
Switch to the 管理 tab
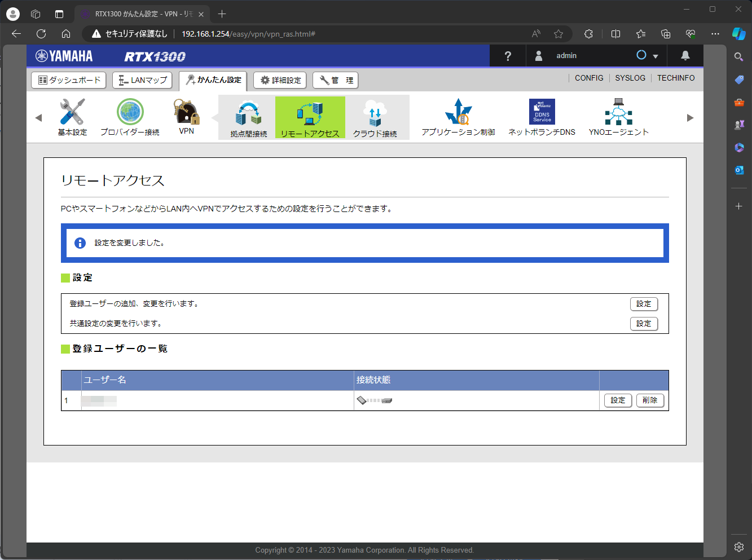336,80
